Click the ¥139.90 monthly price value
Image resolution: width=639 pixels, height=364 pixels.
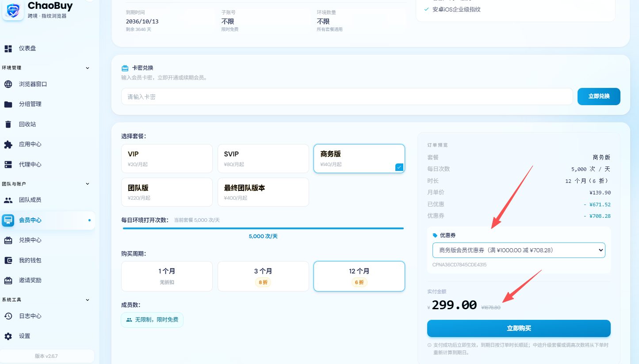(x=600, y=193)
